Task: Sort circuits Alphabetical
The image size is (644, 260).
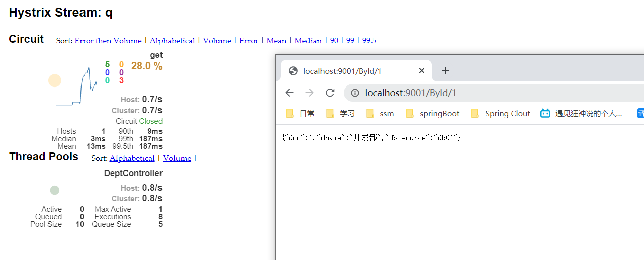Action: [172, 41]
